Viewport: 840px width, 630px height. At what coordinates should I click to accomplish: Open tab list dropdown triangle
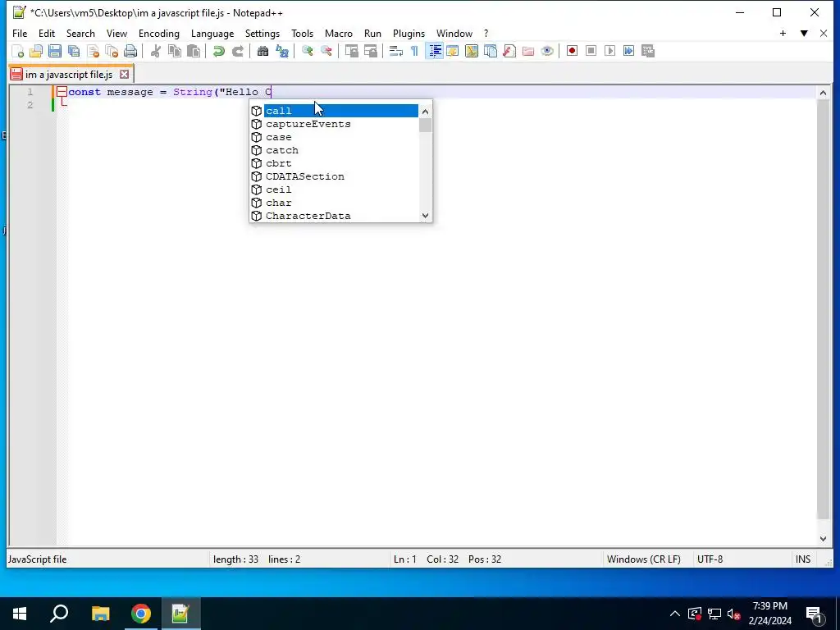click(804, 33)
